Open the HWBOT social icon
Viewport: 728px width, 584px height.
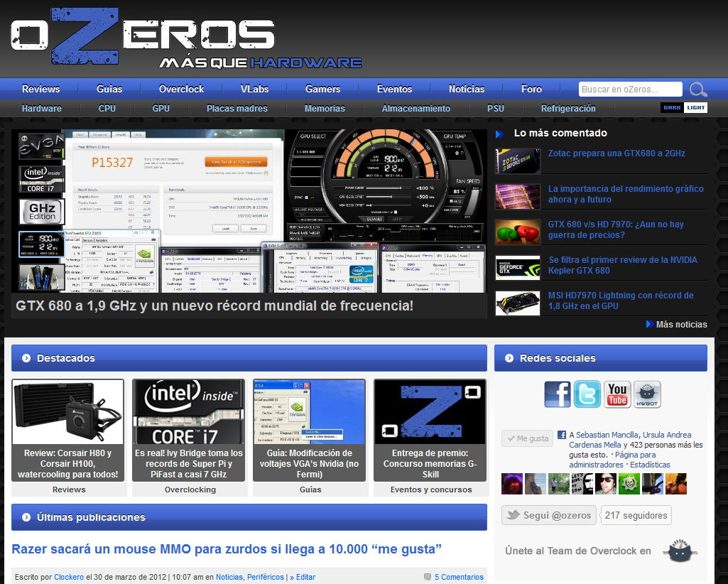coord(647,394)
